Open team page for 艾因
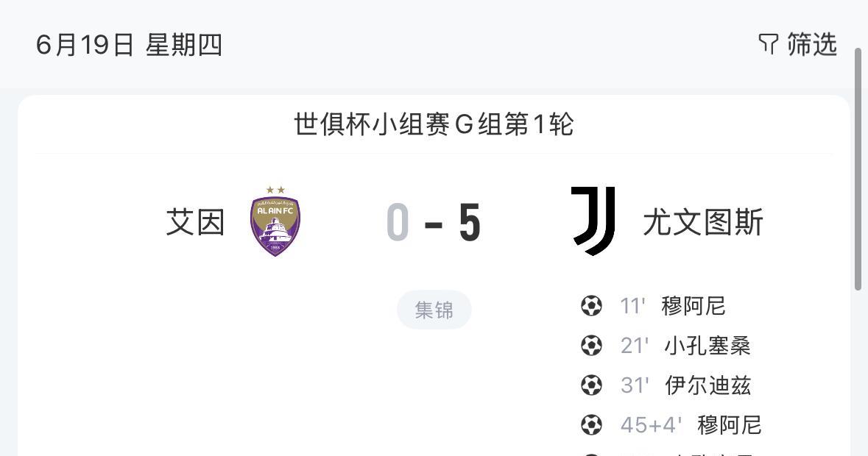 [x=195, y=222]
